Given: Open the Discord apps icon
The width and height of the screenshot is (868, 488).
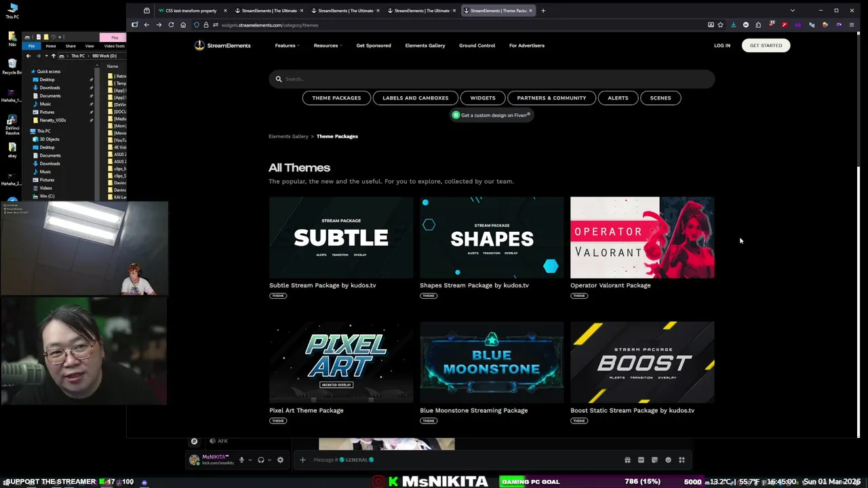Looking at the screenshot, I should coord(682,460).
